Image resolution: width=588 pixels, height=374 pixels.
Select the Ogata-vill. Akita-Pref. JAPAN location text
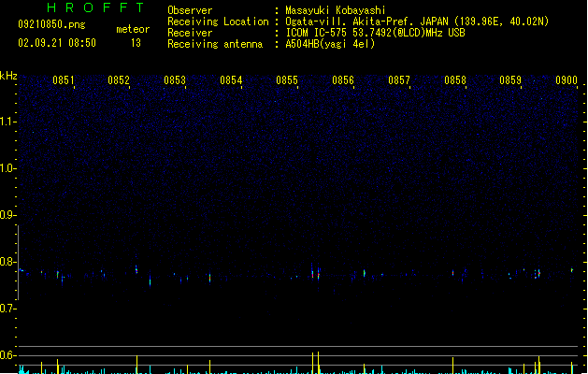coord(417,22)
